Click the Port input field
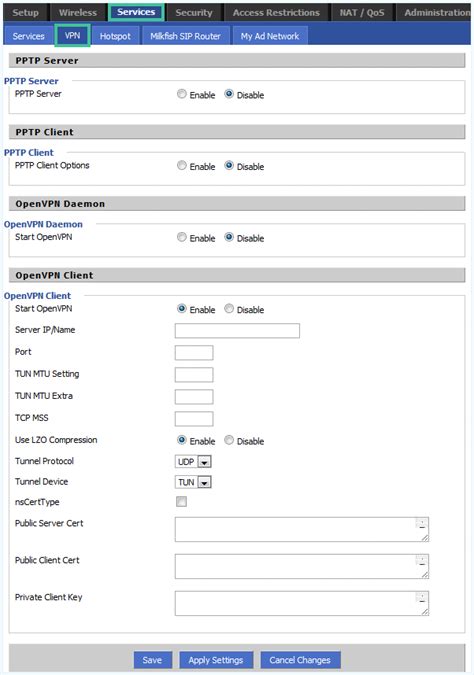 [194, 353]
